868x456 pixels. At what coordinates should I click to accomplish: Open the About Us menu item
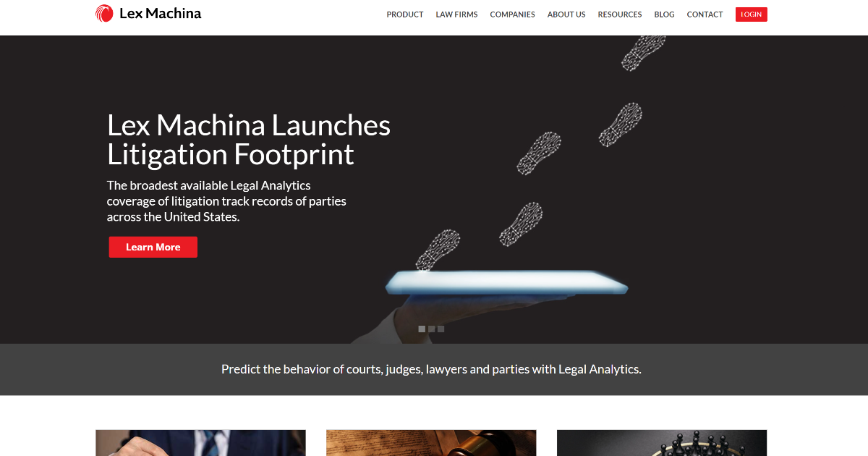coord(566,14)
